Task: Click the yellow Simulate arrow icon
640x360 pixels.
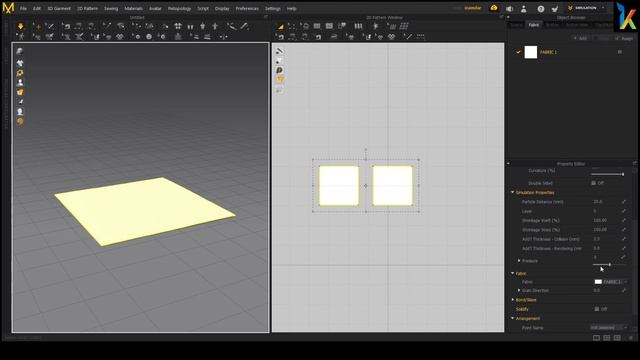Action: pos(20,27)
